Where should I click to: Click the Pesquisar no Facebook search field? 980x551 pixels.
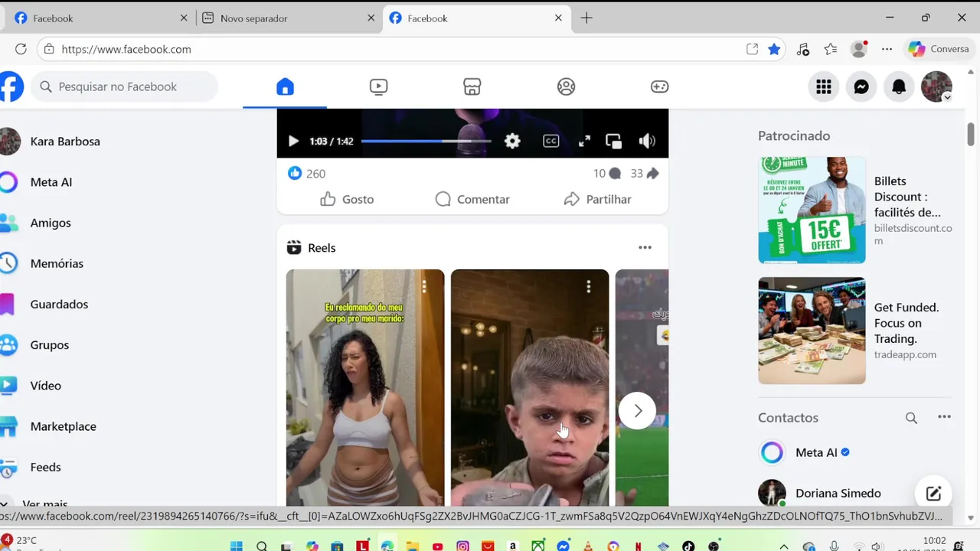pos(125,86)
